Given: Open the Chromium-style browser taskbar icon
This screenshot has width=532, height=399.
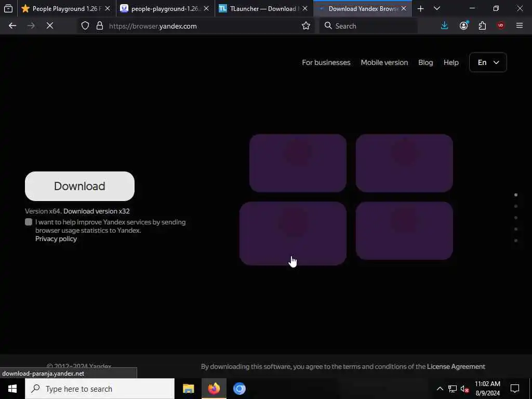Looking at the screenshot, I should click(239, 389).
